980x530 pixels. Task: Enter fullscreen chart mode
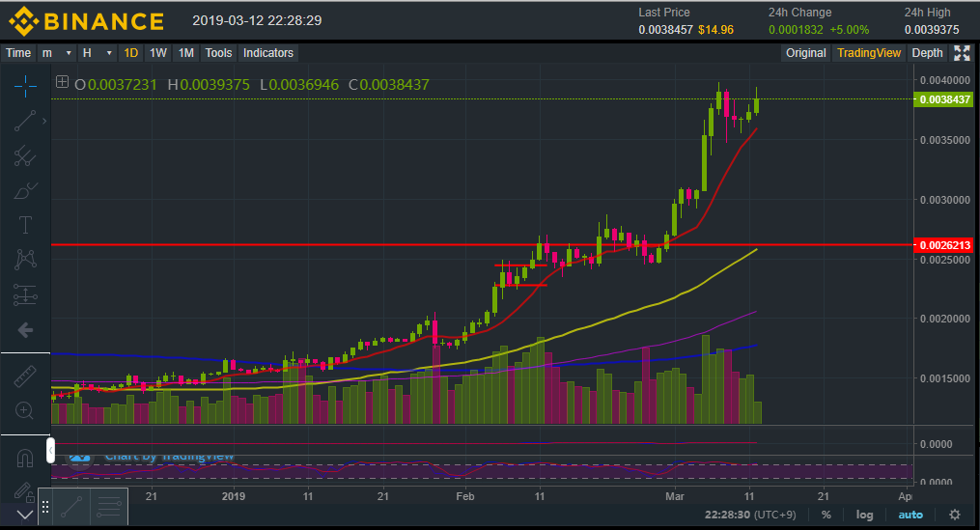(x=962, y=53)
